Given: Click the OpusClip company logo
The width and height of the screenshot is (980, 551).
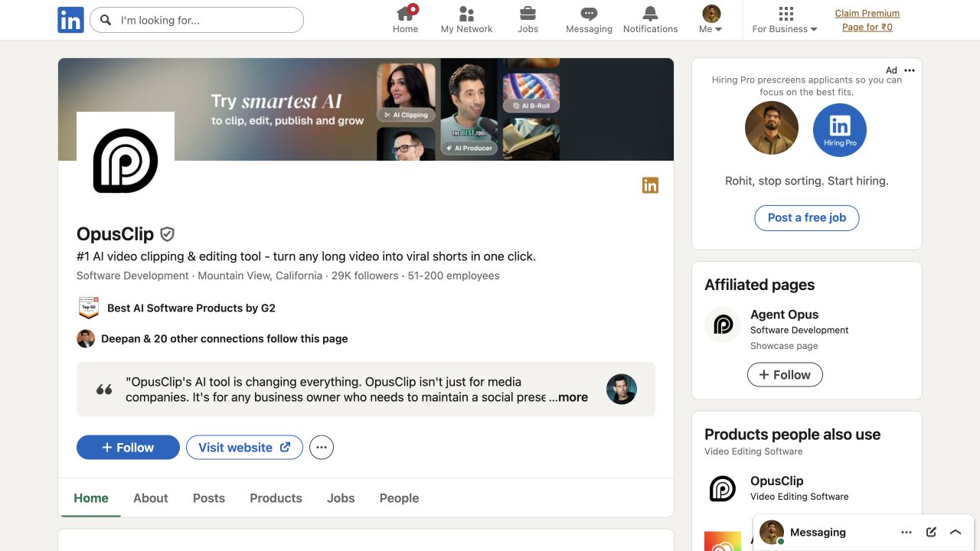Looking at the screenshot, I should tap(126, 161).
